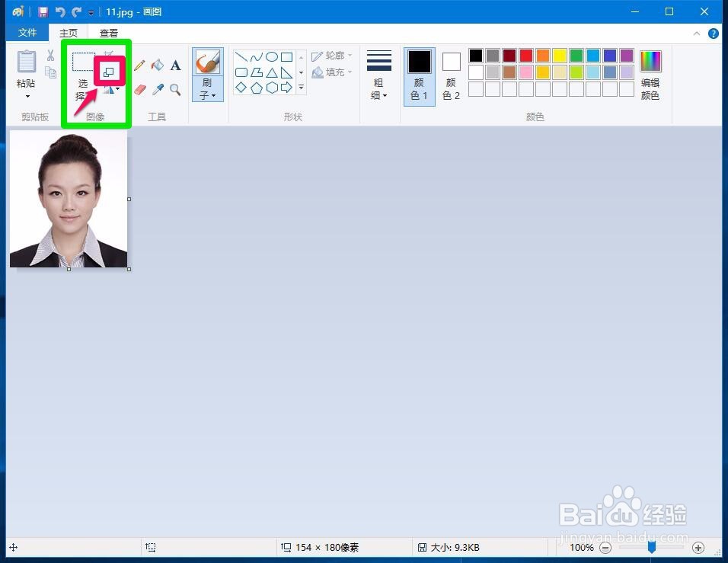The width and height of the screenshot is (728, 563).
Task: Choose the Right triangle shape
Action: point(287,72)
